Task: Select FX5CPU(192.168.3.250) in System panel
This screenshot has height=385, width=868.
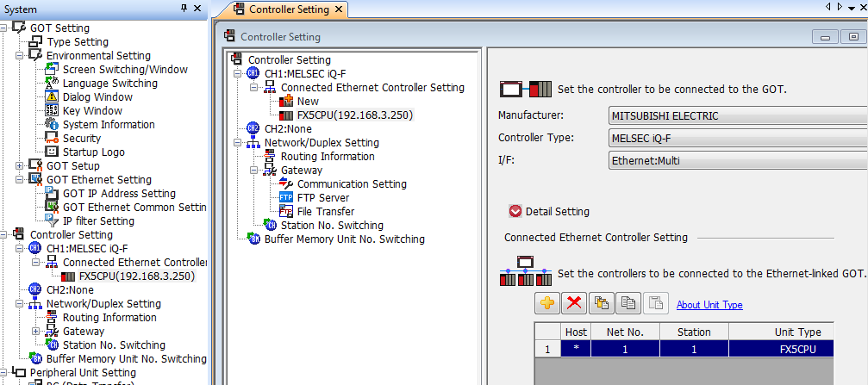Action: [x=137, y=276]
